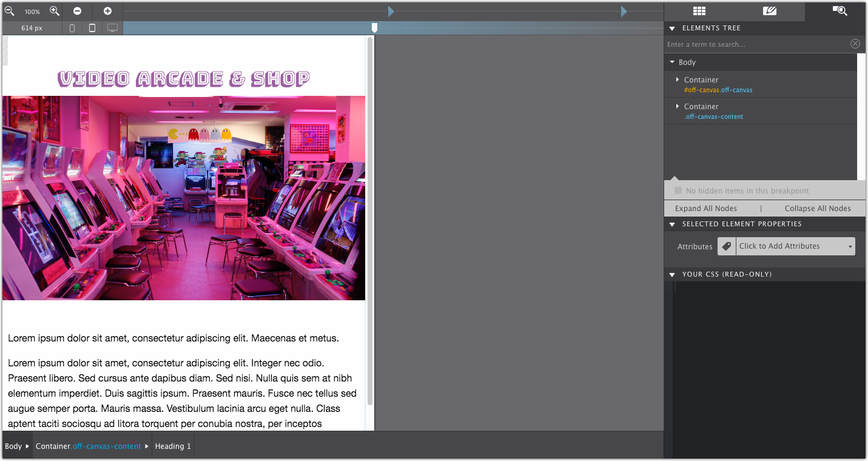Click the attributes tag icon
The image size is (868, 461).
tap(726, 246)
